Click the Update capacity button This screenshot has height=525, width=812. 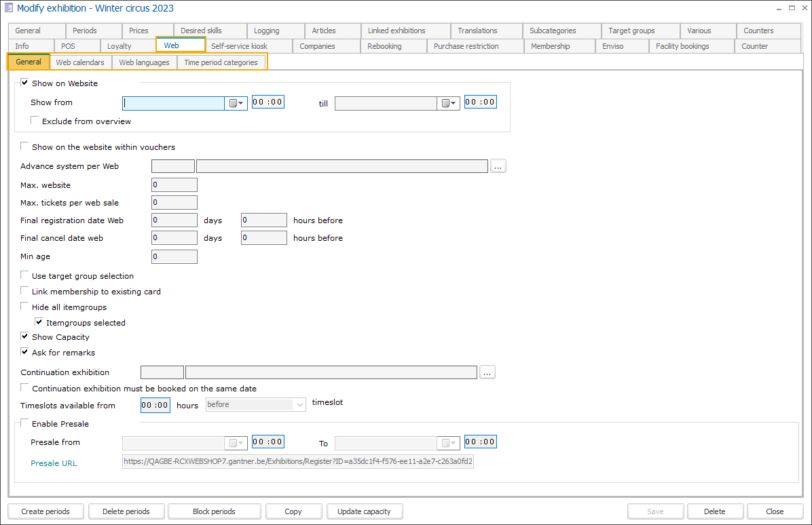pyautogui.click(x=364, y=511)
